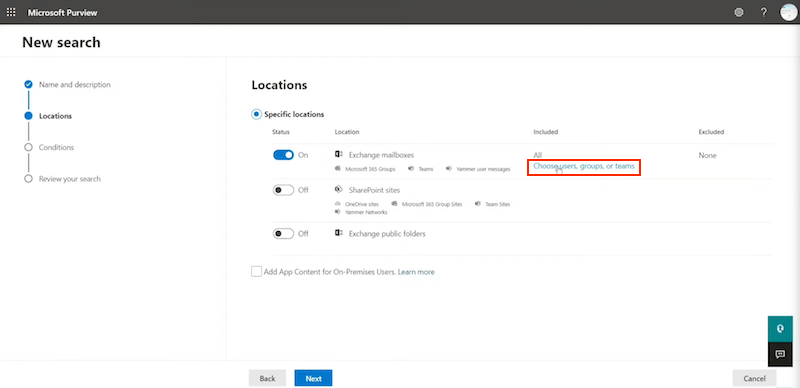The image size is (800, 388).
Task: Click the Excluded column header
Action: (711, 132)
